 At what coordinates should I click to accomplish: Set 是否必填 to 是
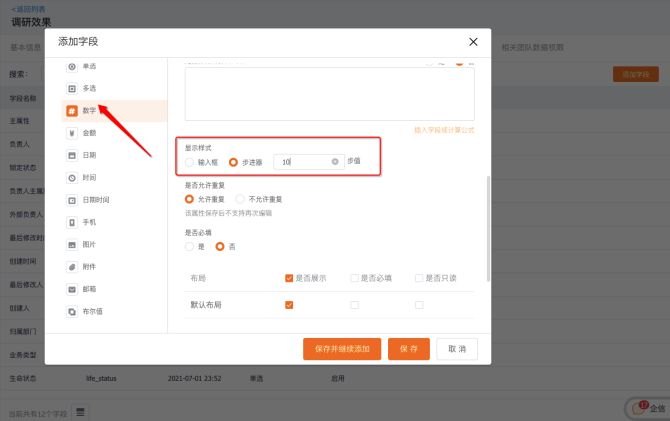click(190, 246)
